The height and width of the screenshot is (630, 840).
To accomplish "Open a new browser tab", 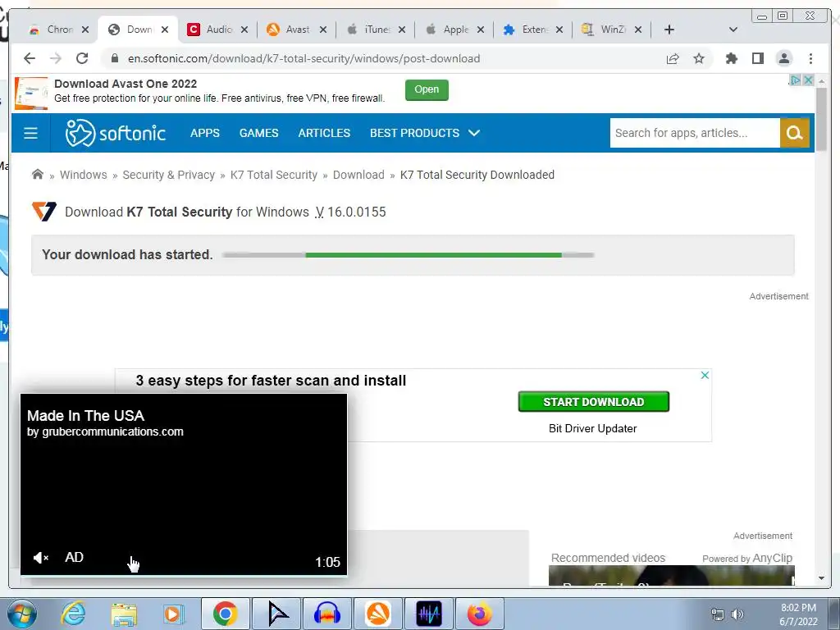I will (669, 30).
